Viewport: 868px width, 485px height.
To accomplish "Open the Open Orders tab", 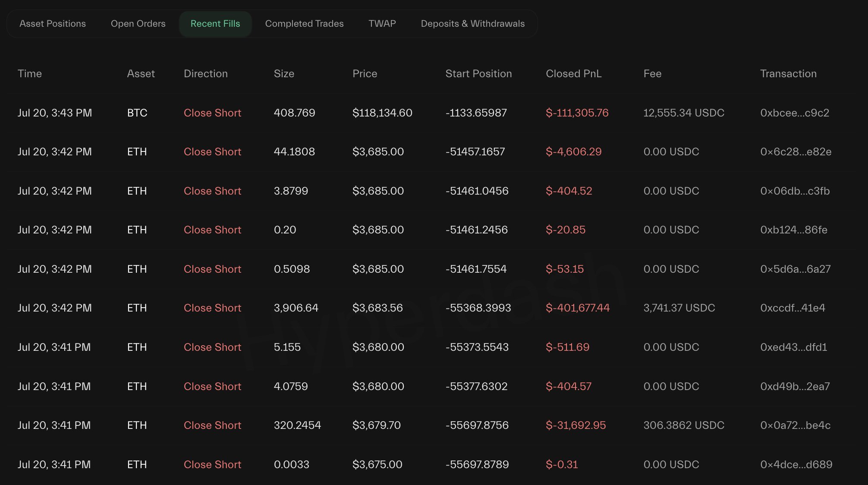I will point(138,24).
